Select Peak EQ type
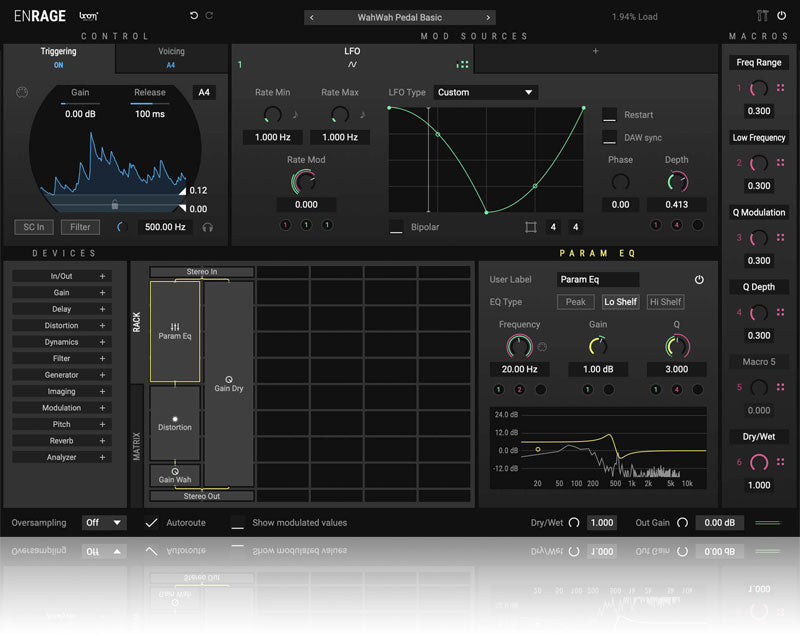Screen dimensions: 800x637 coord(576,302)
